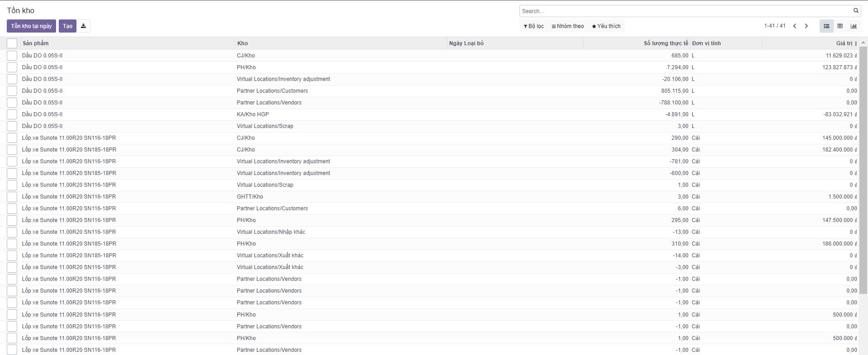Click the Tồn kho tại ngày button
Viewport: 868px width, 355px height.
(31, 26)
